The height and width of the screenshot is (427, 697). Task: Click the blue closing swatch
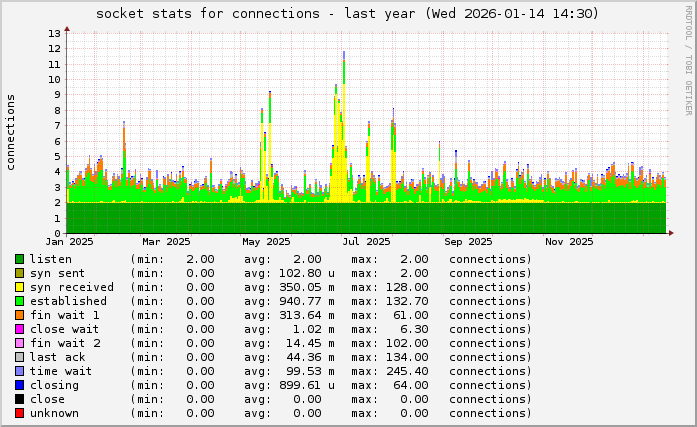click(x=19, y=385)
